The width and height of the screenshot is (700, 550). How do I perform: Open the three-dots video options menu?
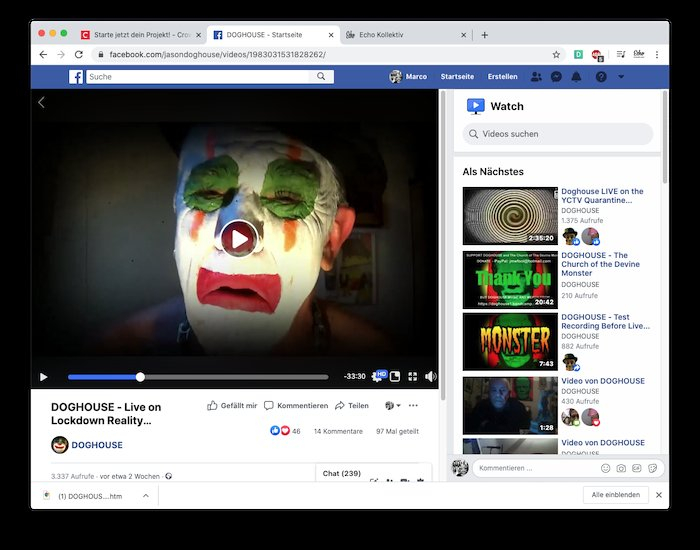click(x=413, y=406)
